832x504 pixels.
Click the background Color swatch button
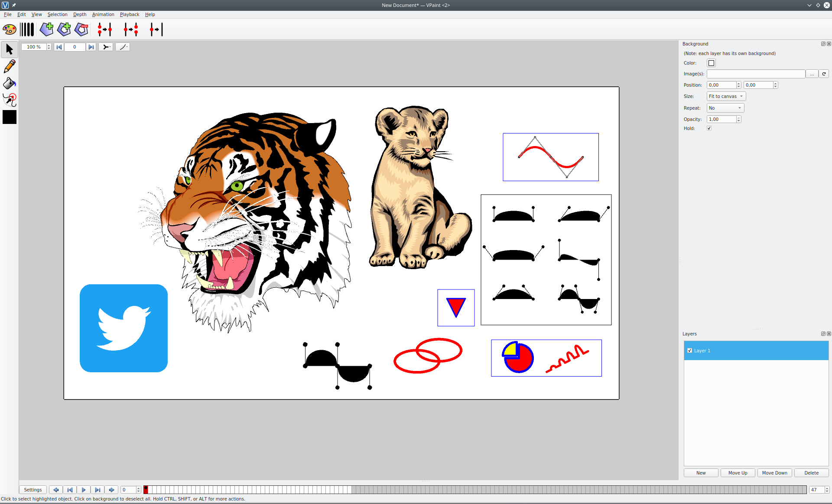pyautogui.click(x=711, y=63)
